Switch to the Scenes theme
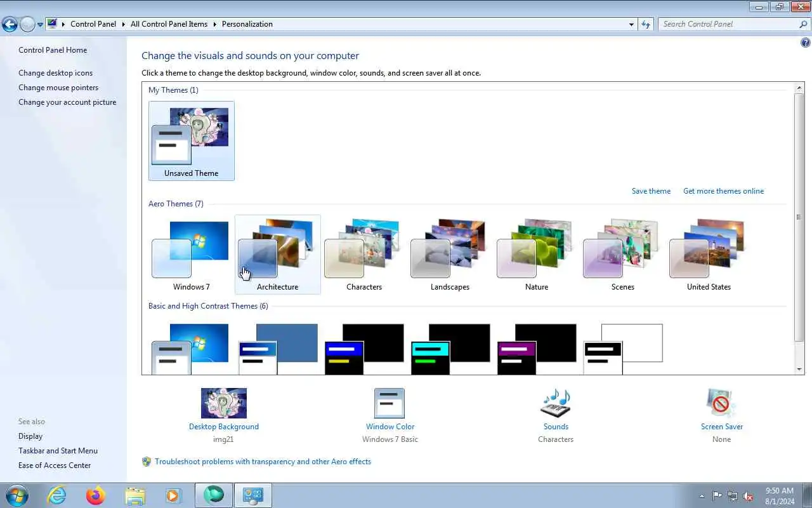 622,255
